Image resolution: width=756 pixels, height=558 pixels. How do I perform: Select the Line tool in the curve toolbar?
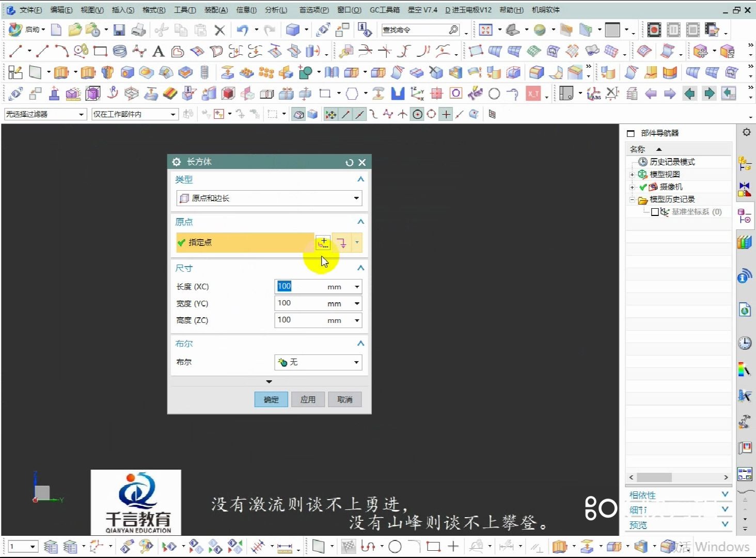[x=15, y=51]
